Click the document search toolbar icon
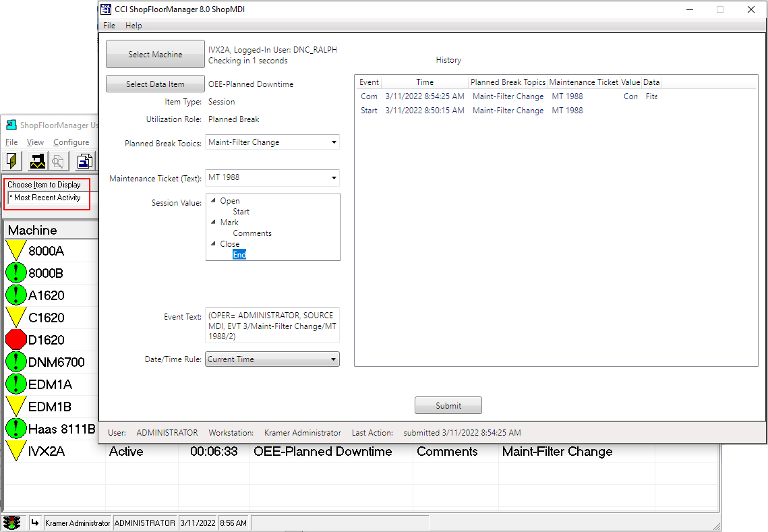This screenshot has width=768, height=532. tap(58, 160)
